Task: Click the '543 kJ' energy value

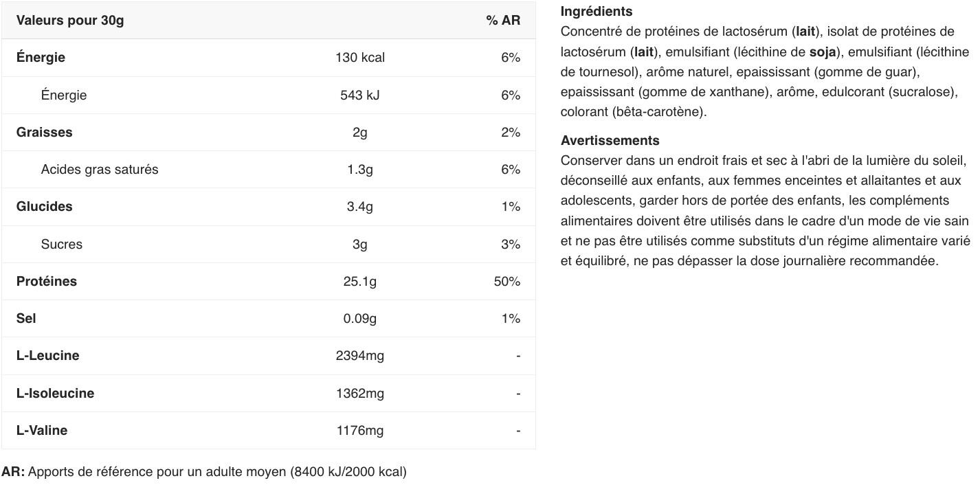Action: click(360, 95)
